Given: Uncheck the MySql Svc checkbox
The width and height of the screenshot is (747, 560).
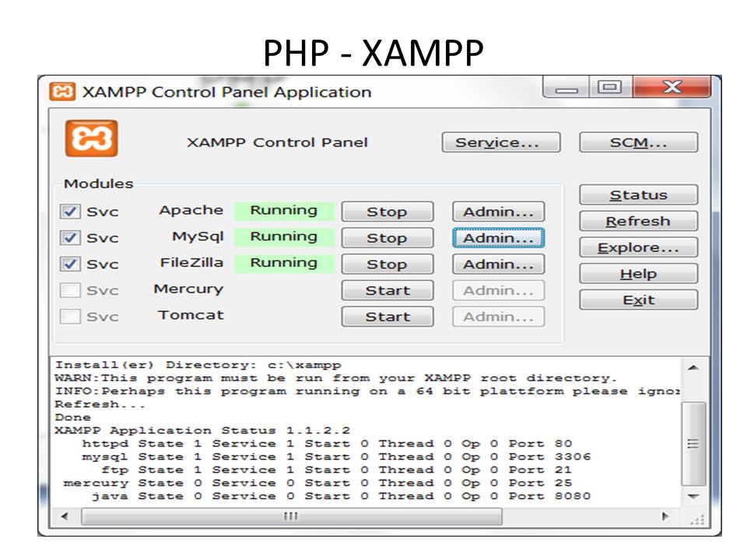Looking at the screenshot, I should (x=70, y=238).
